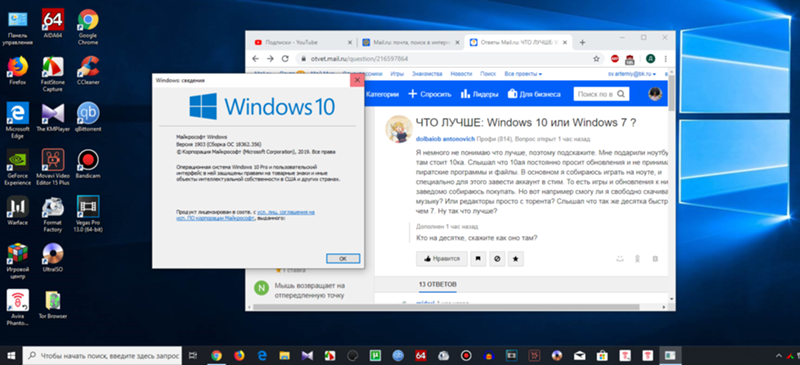The height and width of the screenshot is (365, 800).
Task: Open the qBittorrent desktop shortcut
Action: click(88, 117)
